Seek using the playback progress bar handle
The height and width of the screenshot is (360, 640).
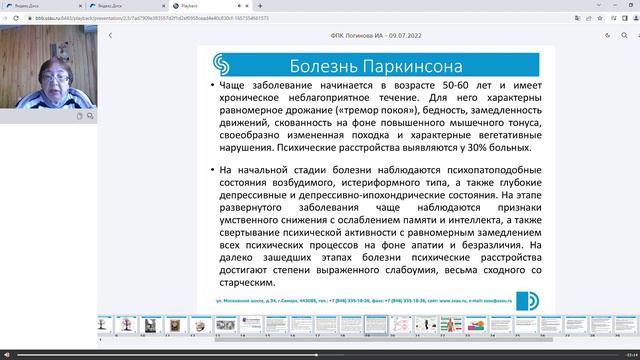[x=316, y=355]
